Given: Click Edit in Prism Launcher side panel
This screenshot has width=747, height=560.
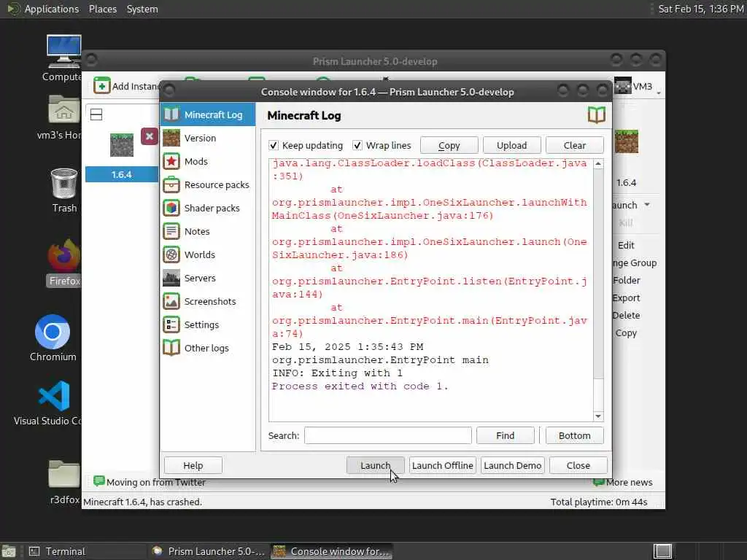Looking at the screenshot, I should (x=626, y=245).
